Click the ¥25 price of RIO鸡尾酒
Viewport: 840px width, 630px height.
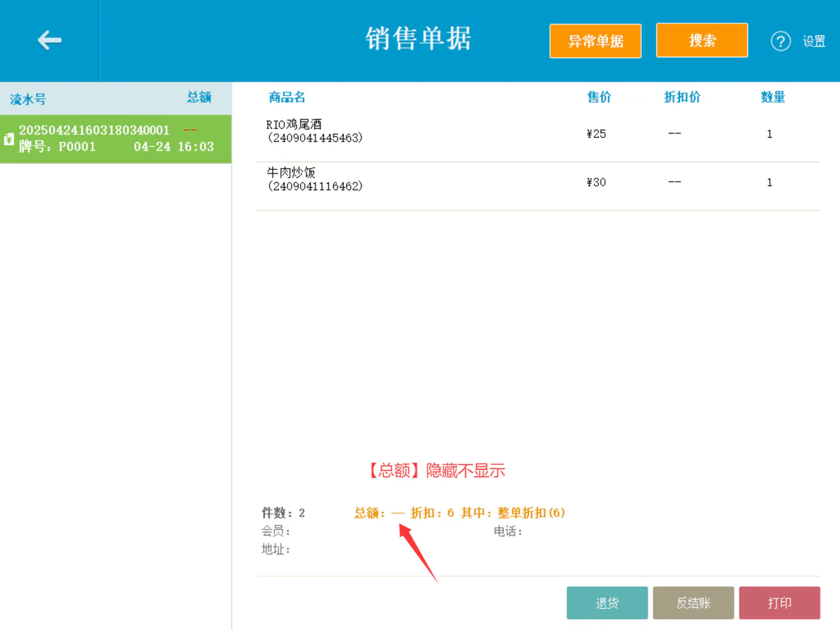coord(596,134)
